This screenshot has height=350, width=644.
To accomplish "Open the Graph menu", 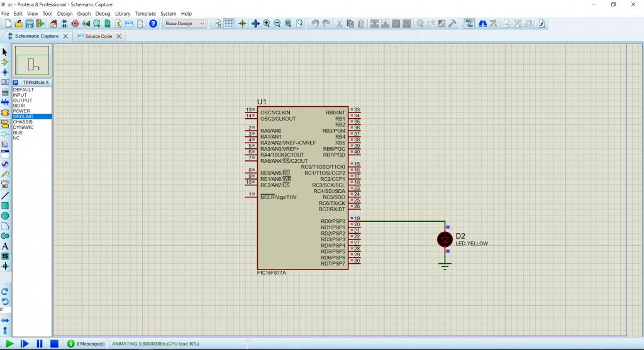I will tap(84, 14).
